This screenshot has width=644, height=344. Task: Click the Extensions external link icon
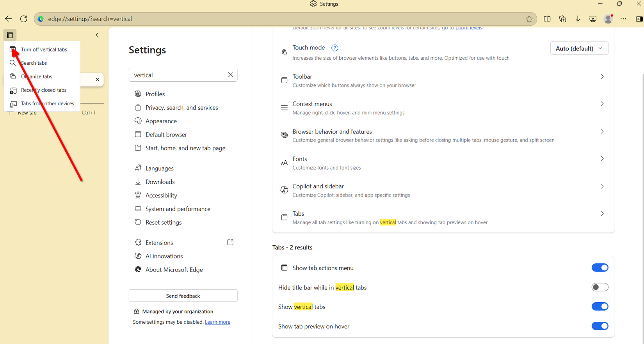(x=230, y=242)
